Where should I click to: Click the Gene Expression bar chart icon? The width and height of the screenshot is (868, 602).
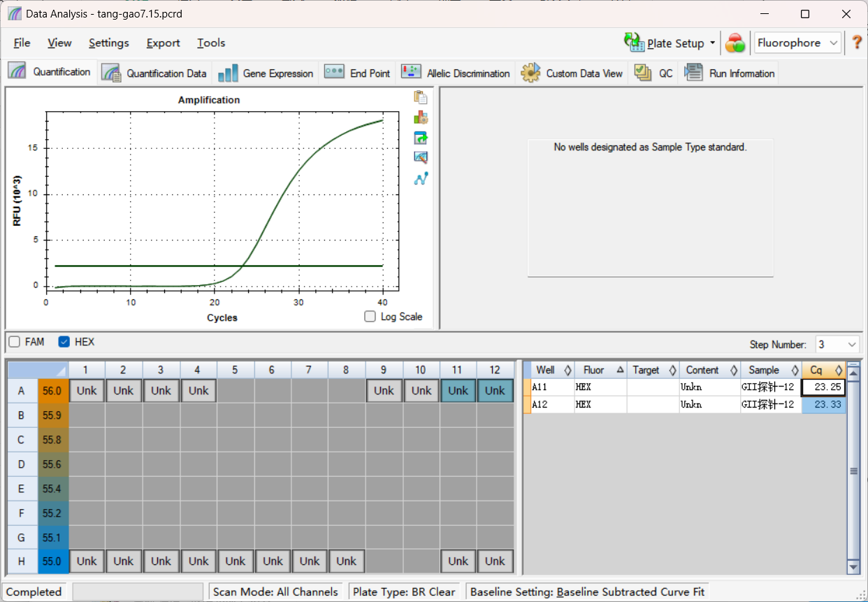pos(228,73)
